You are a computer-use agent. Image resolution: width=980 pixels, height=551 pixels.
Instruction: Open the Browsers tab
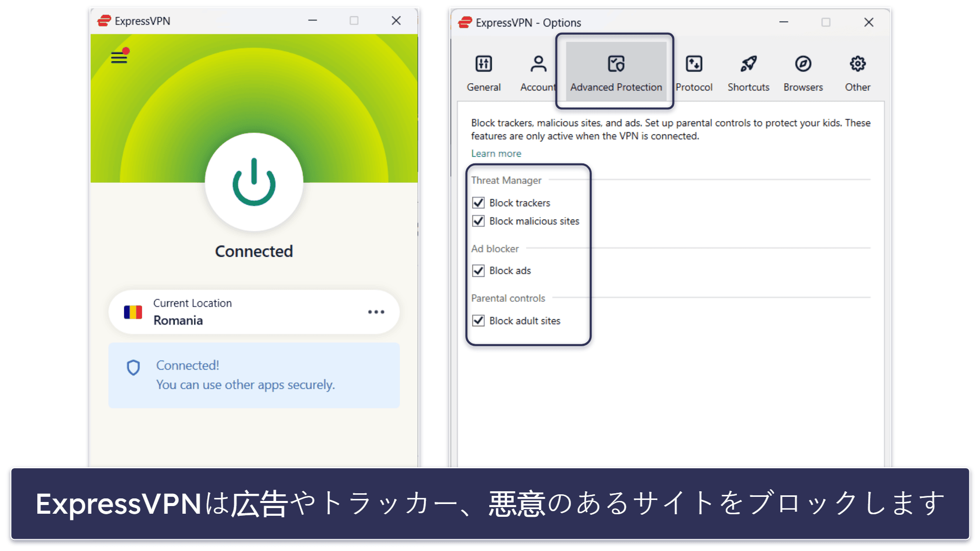click(803, 74)
